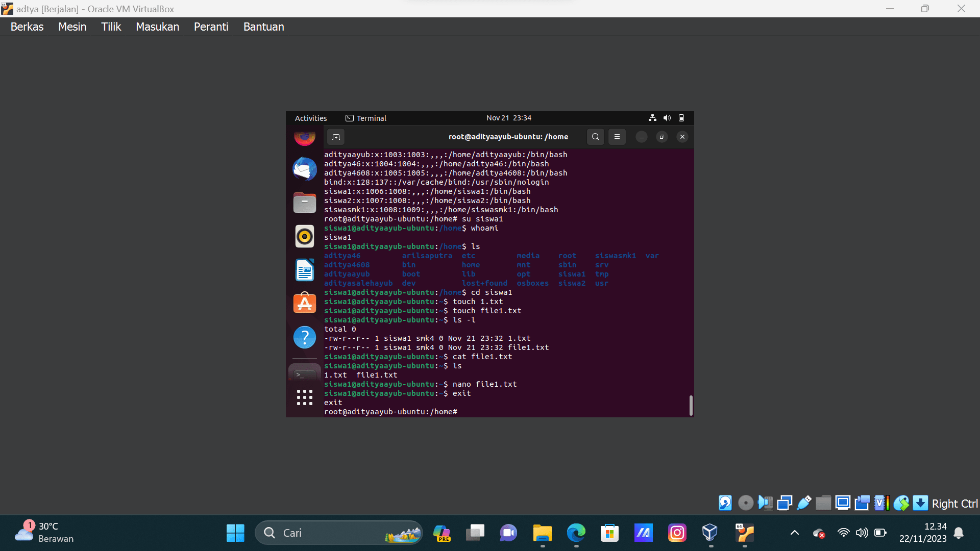This screenshot has height=551, width=980.
Task: Click the Ubuntu battery icon in top bar
Action: coord(681,118)
